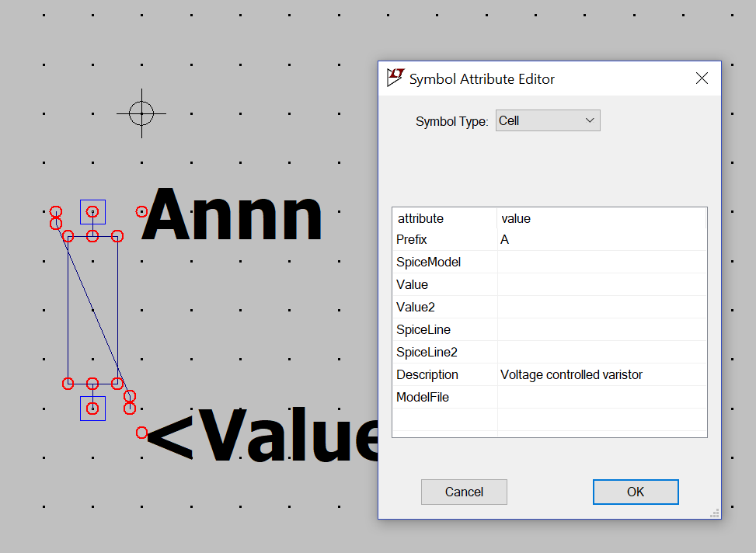The width and height of the screenshot is (756, 553).
Task: Open the Symbol Type dropdown
Action: click(548, 120)
